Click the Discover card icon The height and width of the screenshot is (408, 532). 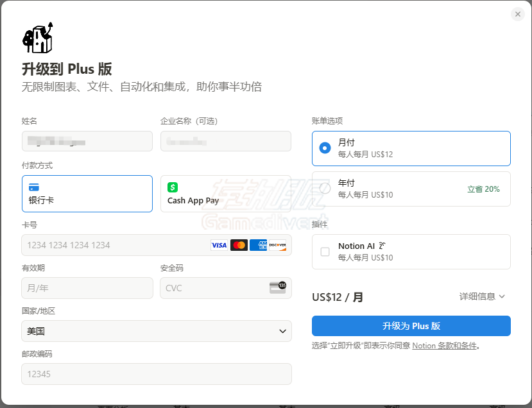279,244
